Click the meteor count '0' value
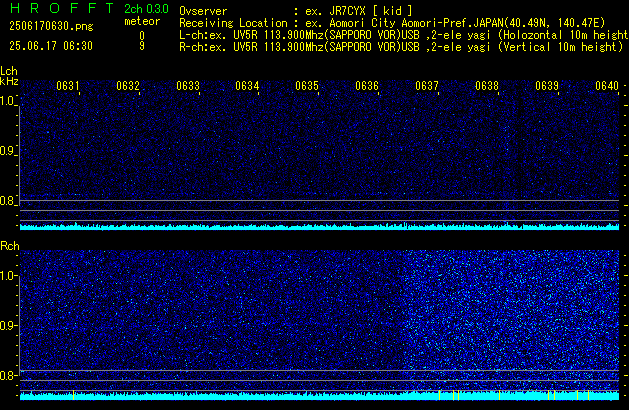This screenshot has width=629, height=410. [x=142, y=36]
